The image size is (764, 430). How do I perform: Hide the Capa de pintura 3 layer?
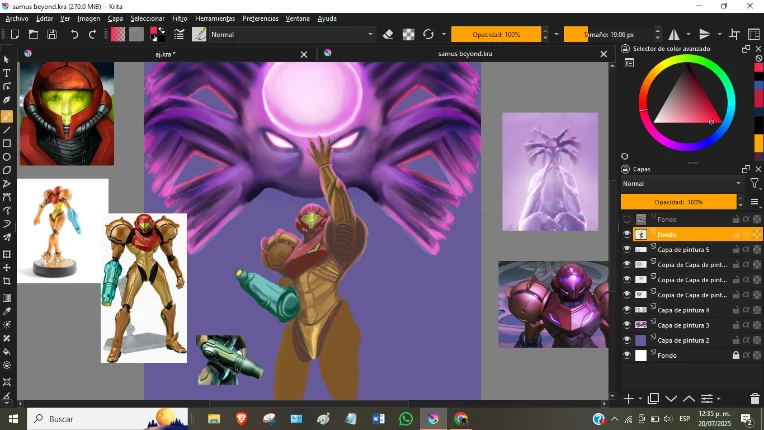(627, 325)
